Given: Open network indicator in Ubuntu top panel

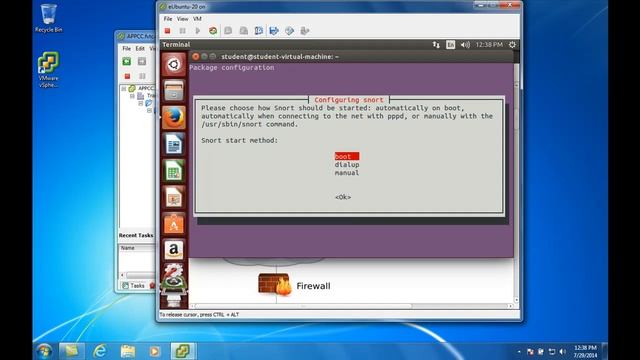Looking at the screenshot, I should pyautogui.click(x=436, y=44).
